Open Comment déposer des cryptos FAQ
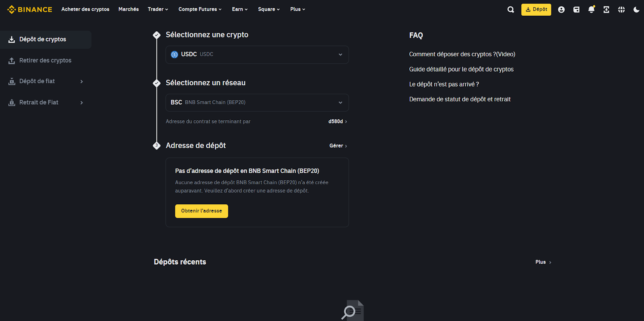The image size is (644, 321). 462,54
